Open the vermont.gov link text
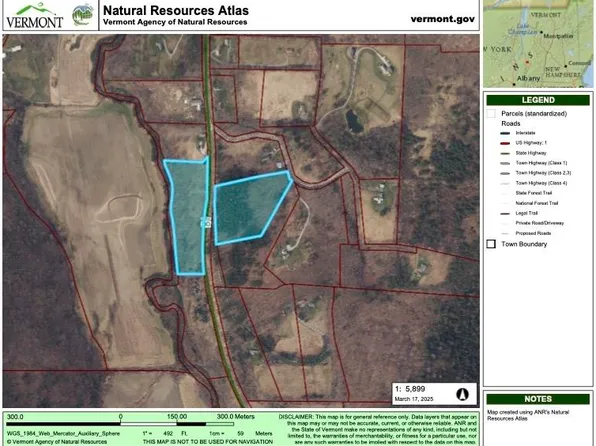 (442, 19)
